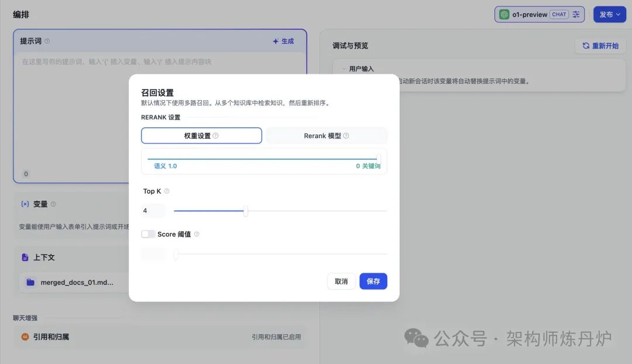Click the quotation icon beside 引用和归属
The height and width of the screenshot is (364, 632).
pos(24,336)
